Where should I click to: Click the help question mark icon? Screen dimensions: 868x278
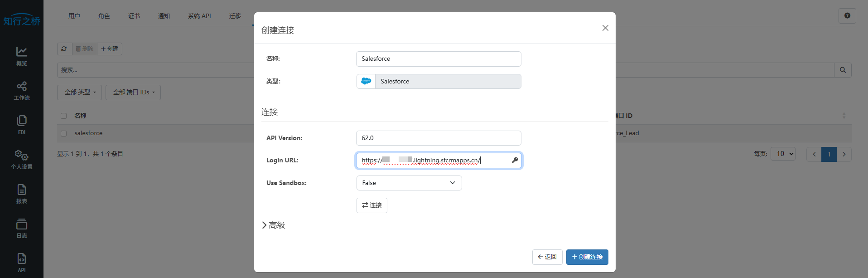click(847, 16)
